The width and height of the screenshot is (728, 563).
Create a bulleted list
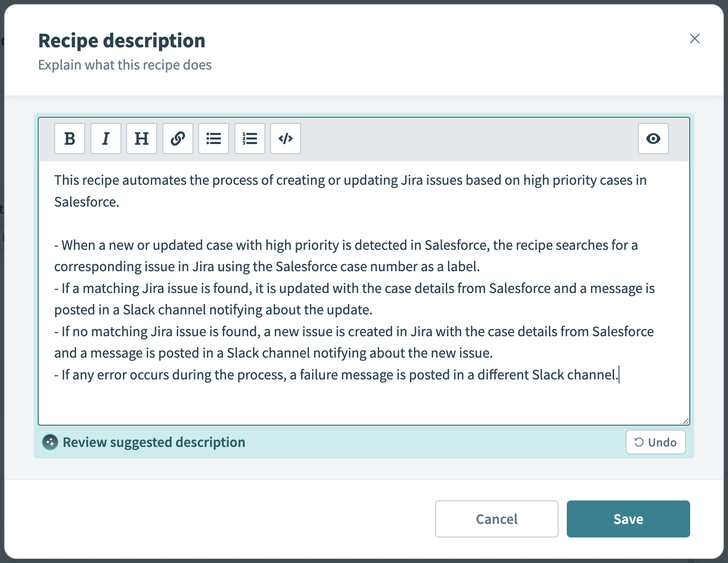pos(213,139)
